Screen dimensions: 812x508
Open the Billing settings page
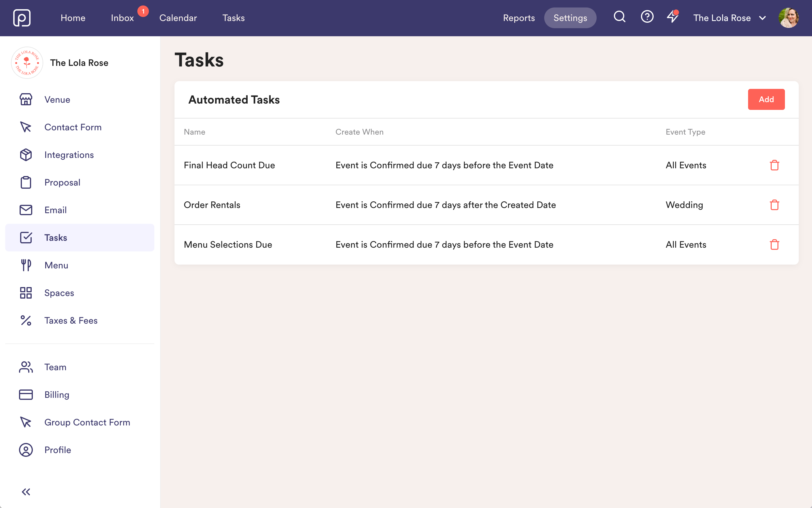(x=56, y=395)
